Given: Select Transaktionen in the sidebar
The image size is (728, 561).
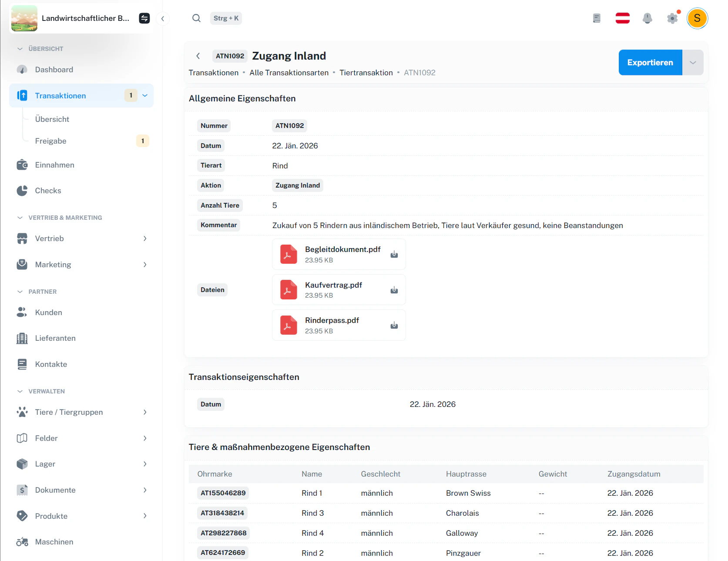Looking at the screenshot, I should point(81,96).
